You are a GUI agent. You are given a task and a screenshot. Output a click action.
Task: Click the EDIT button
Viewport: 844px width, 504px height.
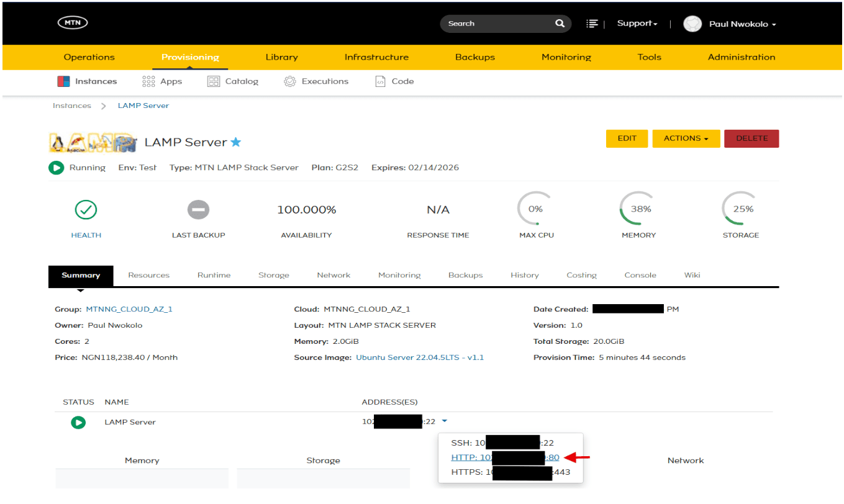click(627, 138)
